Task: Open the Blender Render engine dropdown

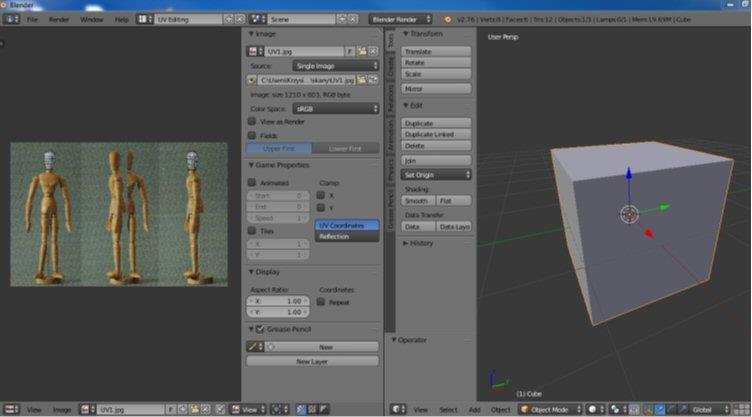Action: [x=400, y=19]
